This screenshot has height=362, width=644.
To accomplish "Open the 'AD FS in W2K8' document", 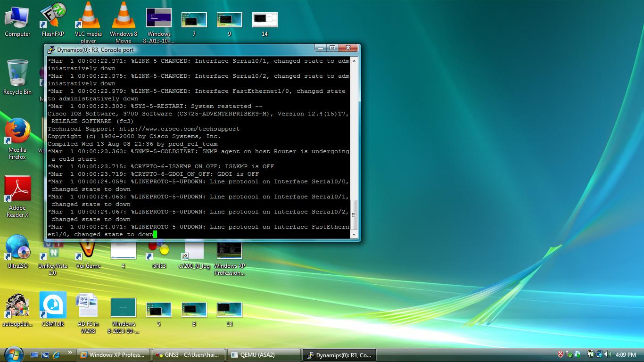I will (88, 306).
